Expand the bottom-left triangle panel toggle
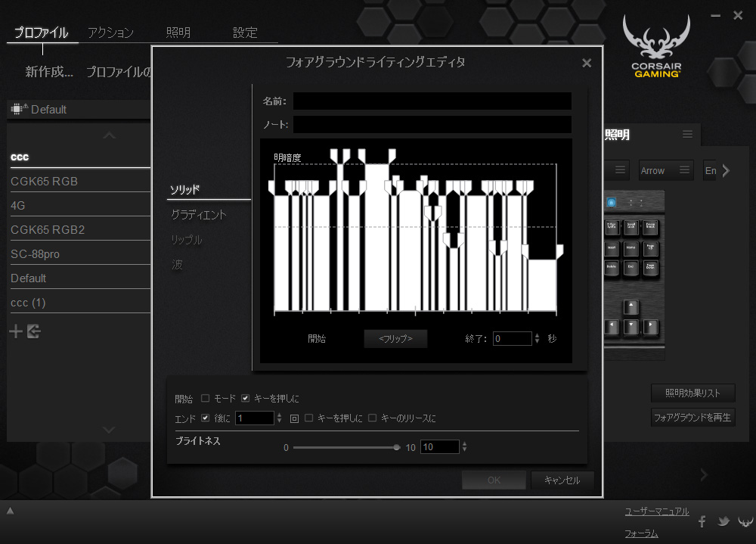Viewport: 756px width, 544px height. (10, 511)
